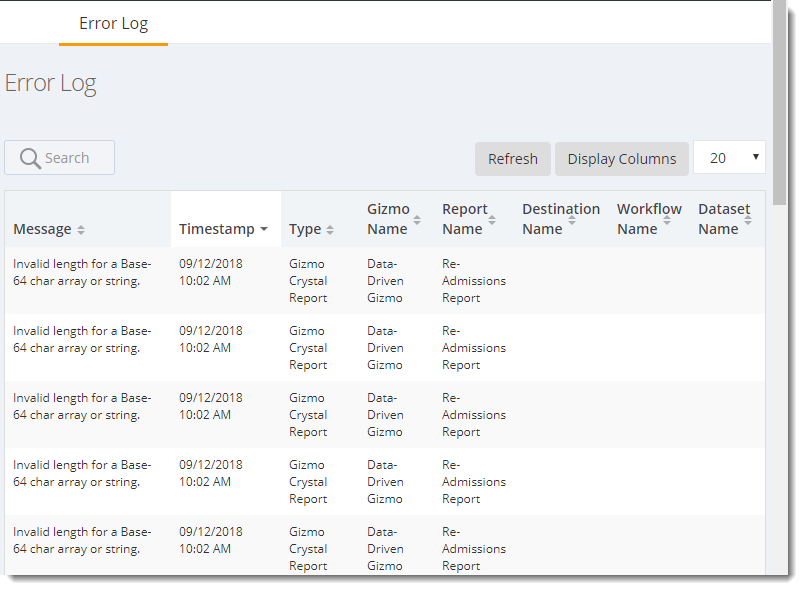Sort by the Message column arrows
The width and height of the screenshot is (803, 590).
pos(81,230)
